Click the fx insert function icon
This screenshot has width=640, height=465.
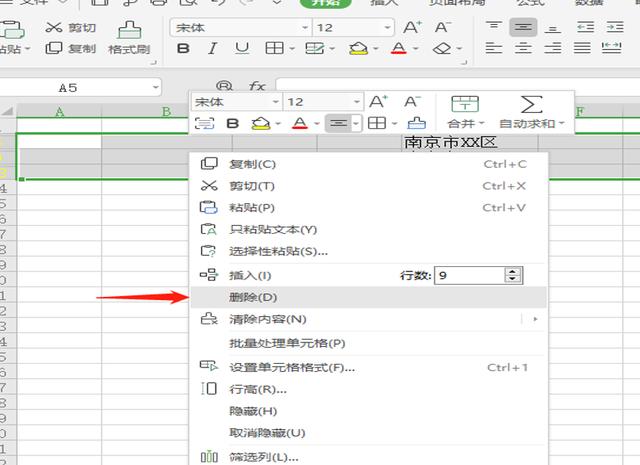257,86
